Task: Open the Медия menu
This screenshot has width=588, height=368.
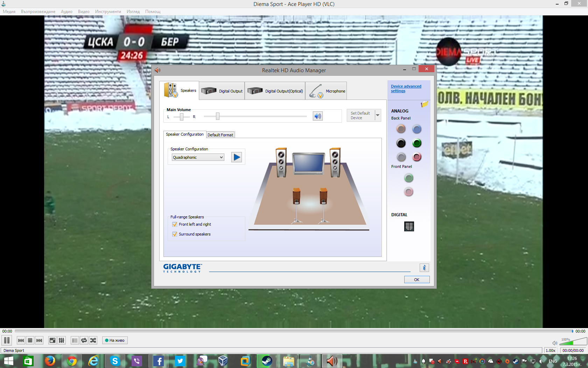Action: [9, 12]
